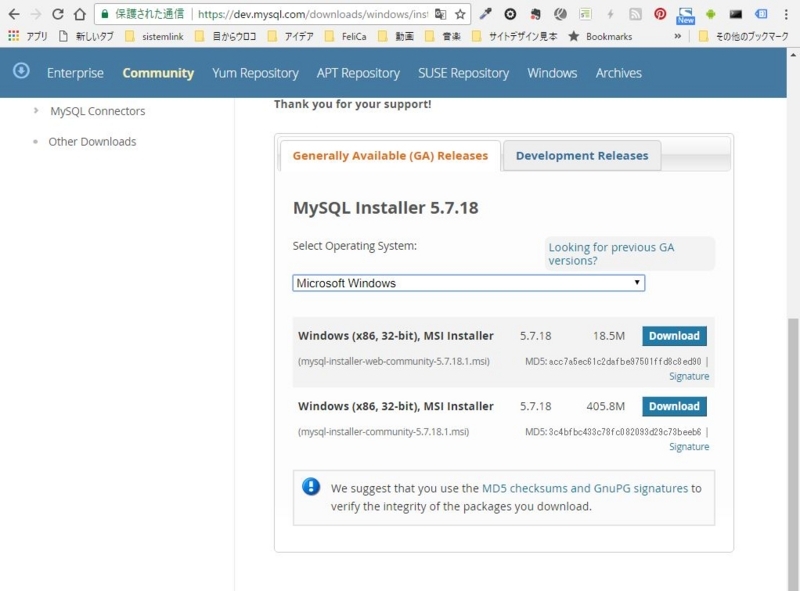The height and width of the screenshot is (591, 800).
Task: Open the 動画 bookmark folder
Action: (x=396, y=36)
